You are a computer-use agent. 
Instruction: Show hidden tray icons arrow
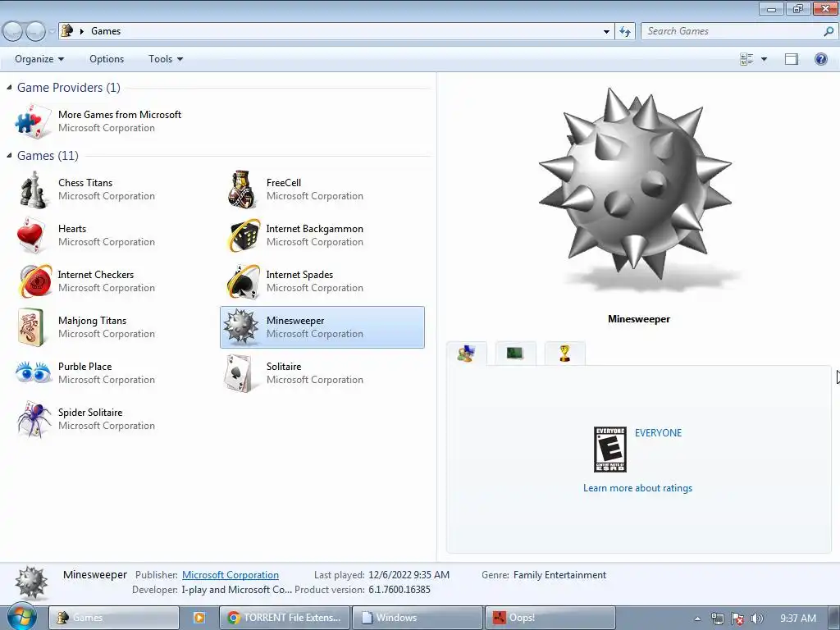click(x=697, y=619)
